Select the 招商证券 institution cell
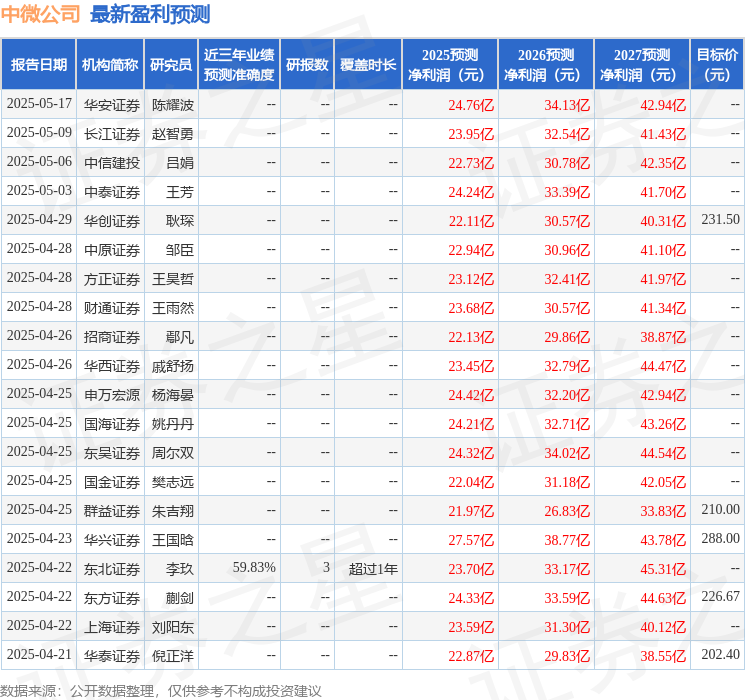 [112, 337]
